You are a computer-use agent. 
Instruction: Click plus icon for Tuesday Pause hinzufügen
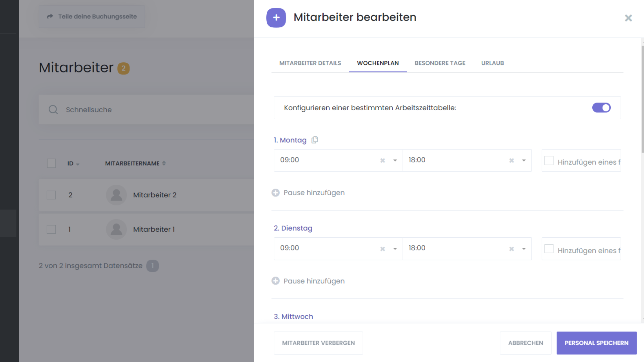click(275, 281)
